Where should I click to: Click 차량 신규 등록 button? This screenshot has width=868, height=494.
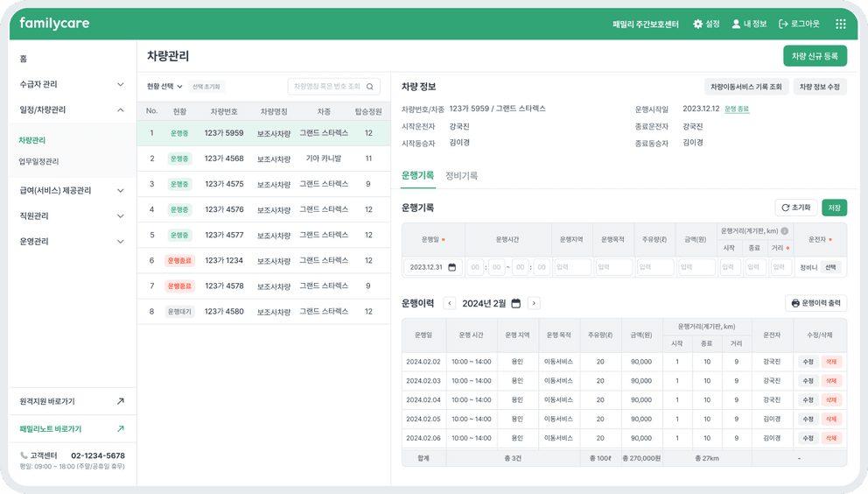(x=815, y=56)
